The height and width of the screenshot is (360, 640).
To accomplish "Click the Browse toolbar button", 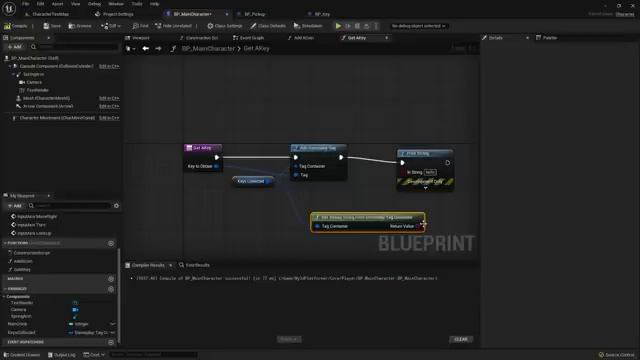I will pyautogui.click(x=80, y=26).
